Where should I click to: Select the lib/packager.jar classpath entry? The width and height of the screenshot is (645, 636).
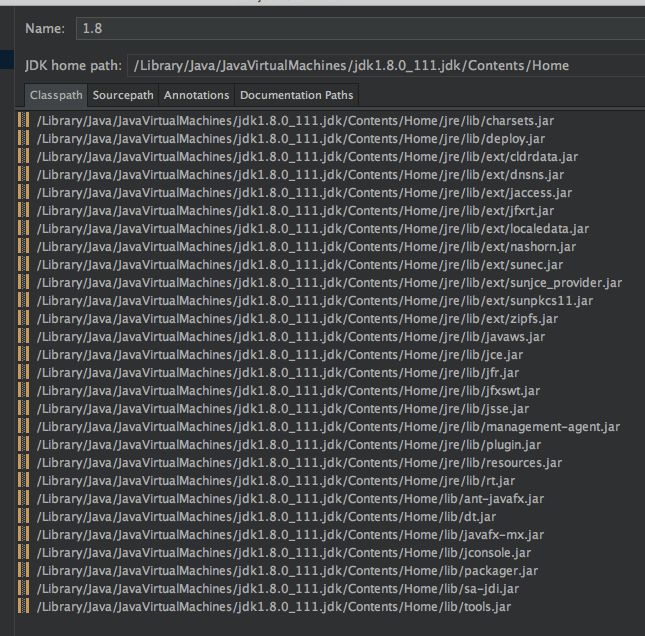tap(288, 571)
